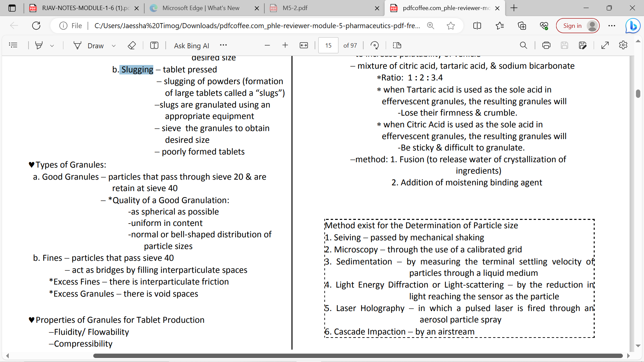This screenshot has width=644, height=362.
Task: Add this page to favorites
Action: click(451, 26)
